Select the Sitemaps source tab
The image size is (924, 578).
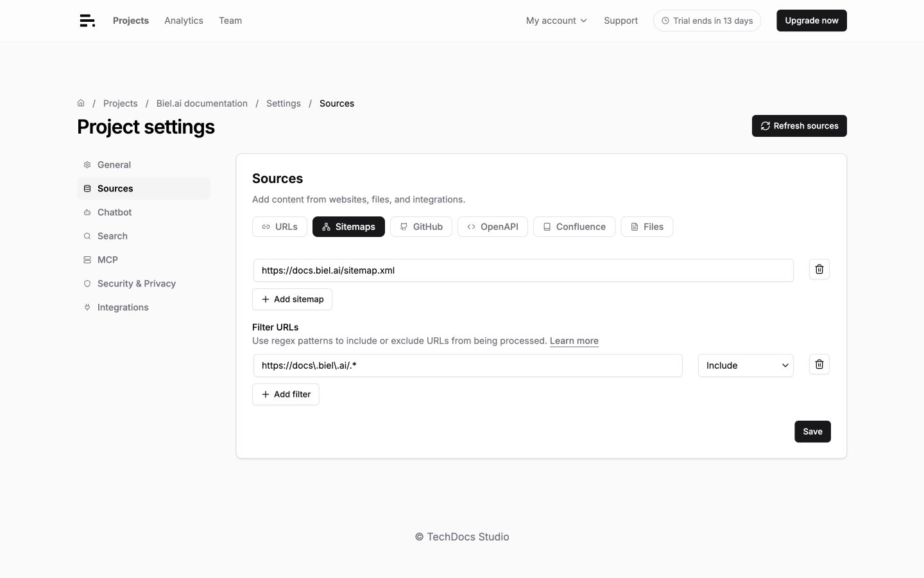pyautogui.click(x=348, y=227)
